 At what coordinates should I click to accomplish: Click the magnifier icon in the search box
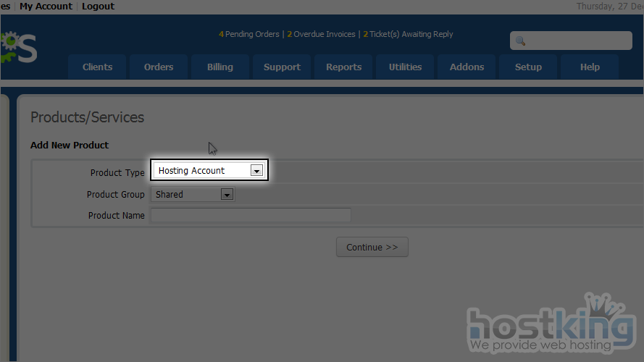(x=520, y=41)
